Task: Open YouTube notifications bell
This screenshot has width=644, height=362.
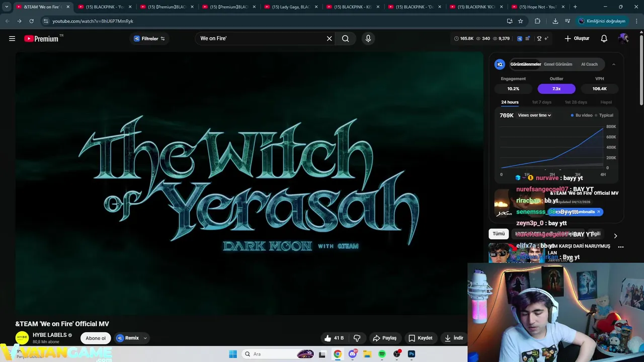Action: (604, 38)
